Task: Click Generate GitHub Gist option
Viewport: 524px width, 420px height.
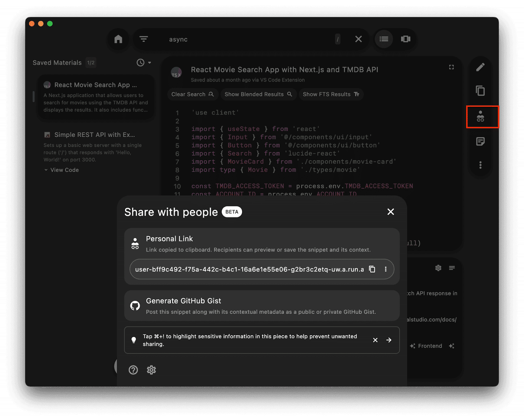Action: (262, 306)
